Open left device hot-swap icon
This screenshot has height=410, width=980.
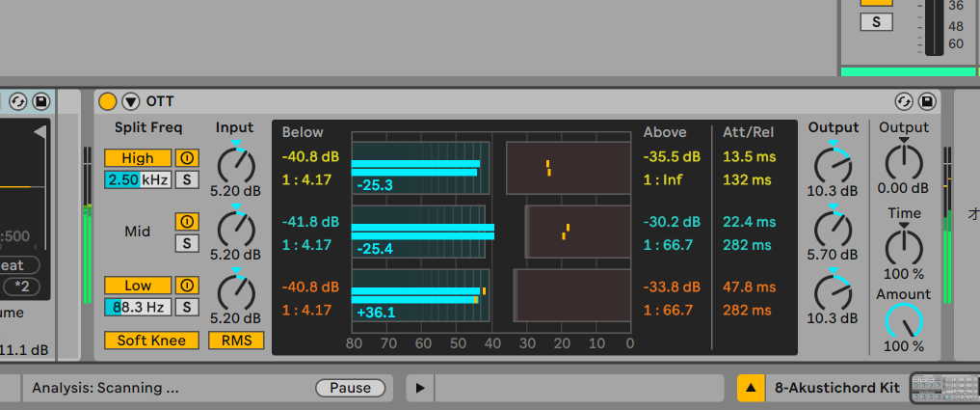pyautogui.click(x=18, y=101)
